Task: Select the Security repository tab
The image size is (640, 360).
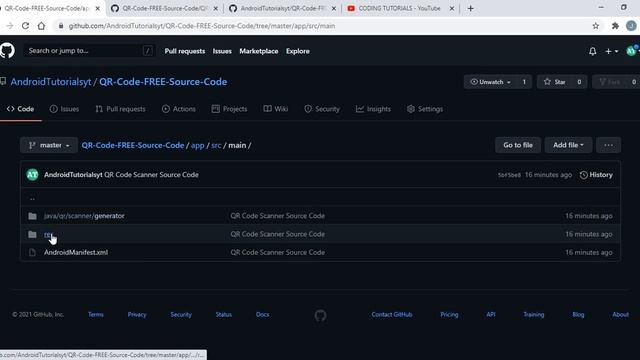Action: click(x=322, y=109)
